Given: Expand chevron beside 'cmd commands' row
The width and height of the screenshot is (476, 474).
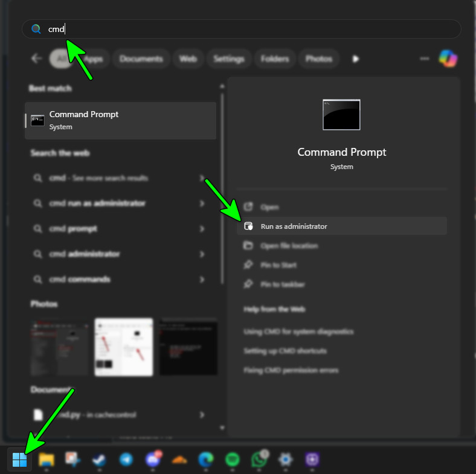Looking at the screenshot, I should pyautogui.click(x=202, y=279).
